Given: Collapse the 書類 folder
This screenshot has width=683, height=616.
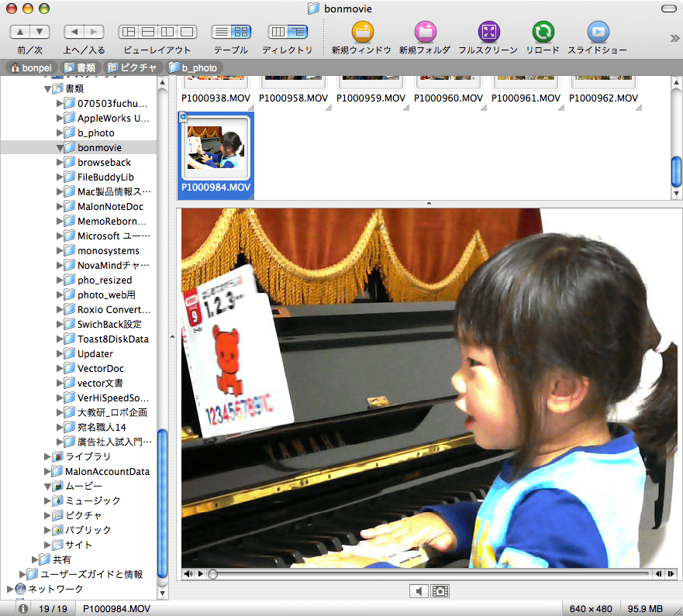Looking at the screenshot, I should (47, 89).
